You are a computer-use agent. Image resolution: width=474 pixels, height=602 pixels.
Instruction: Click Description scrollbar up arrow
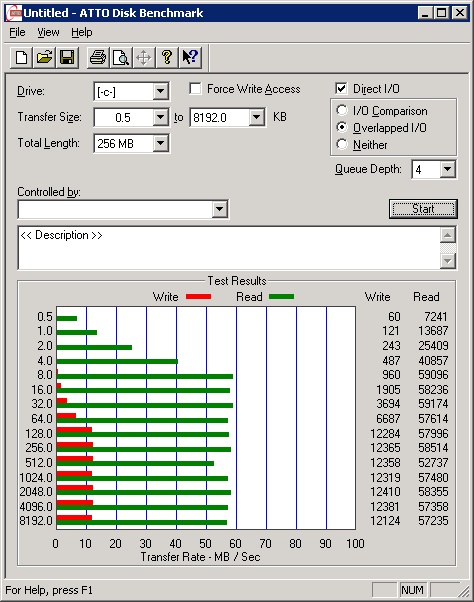click(448, 235)
